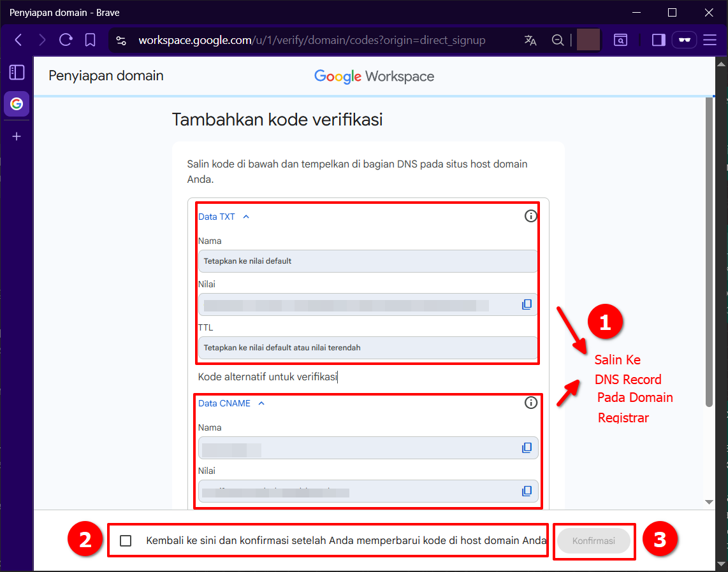Reload the page with the refresh icon
This screenshot has height=572, width=728.
click(66, 40)
